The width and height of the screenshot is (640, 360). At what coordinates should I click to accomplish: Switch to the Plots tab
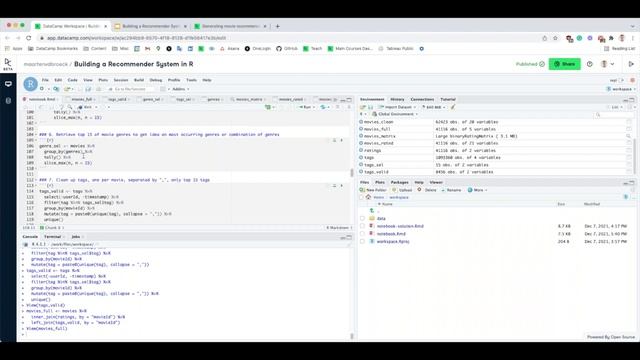point(380,182)
